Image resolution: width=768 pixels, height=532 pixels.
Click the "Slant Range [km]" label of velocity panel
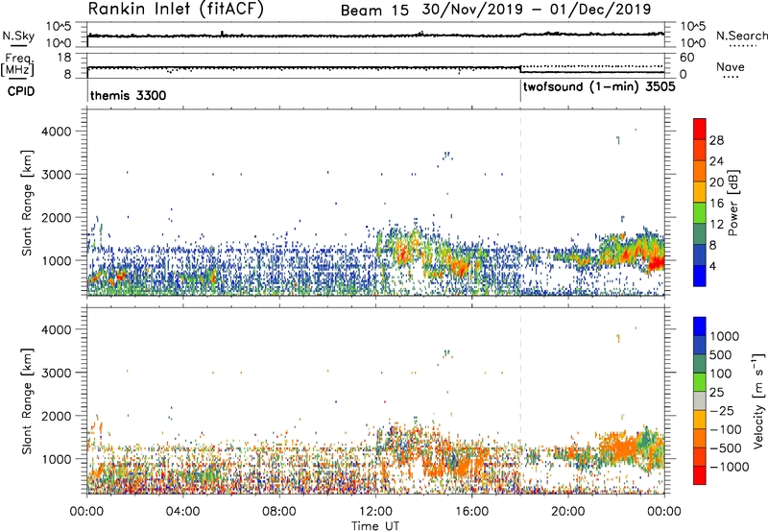[x=27, y=401]
